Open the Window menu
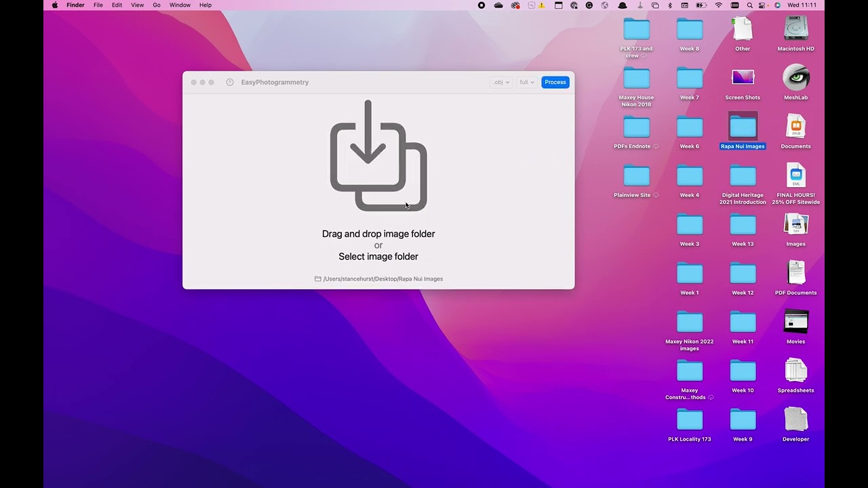The height and width of the screenshot is (488, 868). [180, 5]
